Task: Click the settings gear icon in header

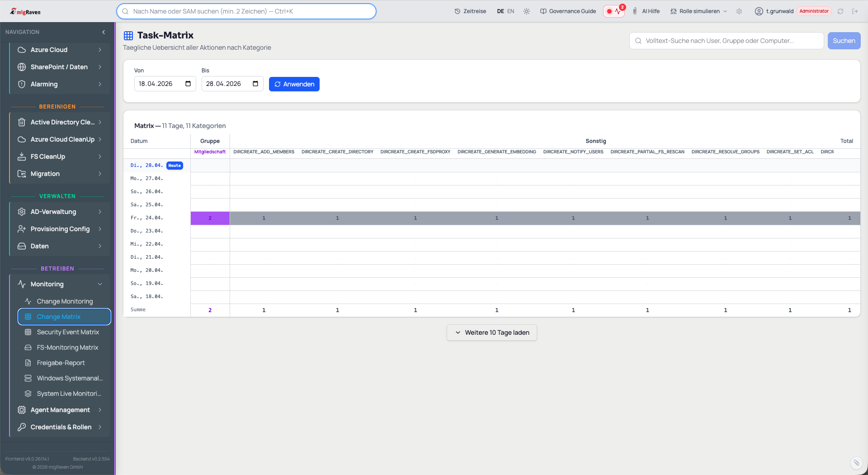Action: [x=739, y=11]
